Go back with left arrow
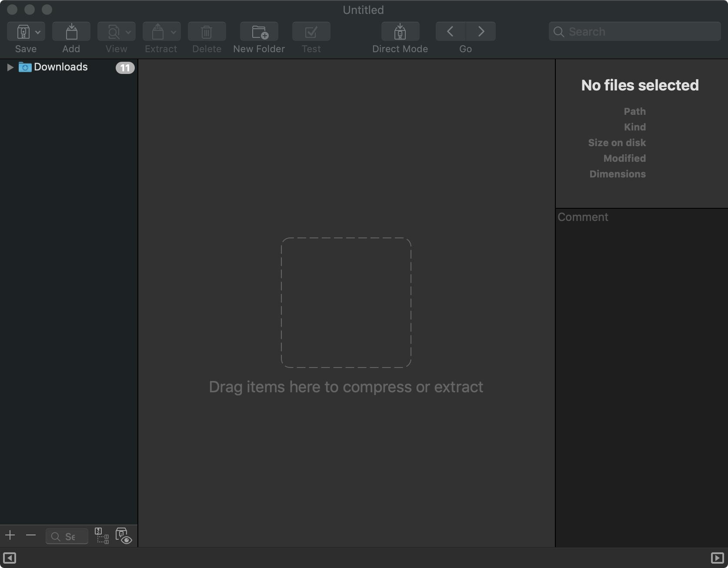 [451, 32]
